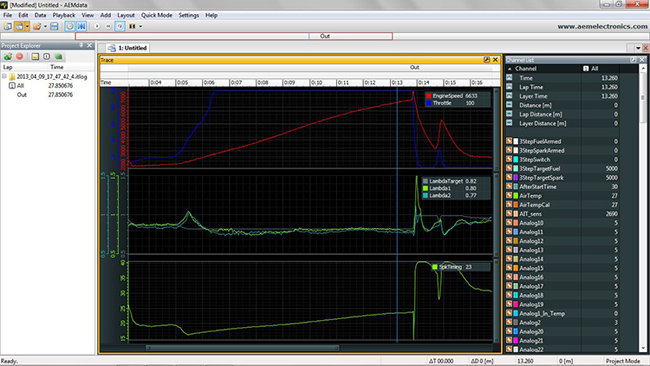Click the info circle icon in Project Explorer
The width and height of the screenshot is (650, 366).
[x=46, y=56]
